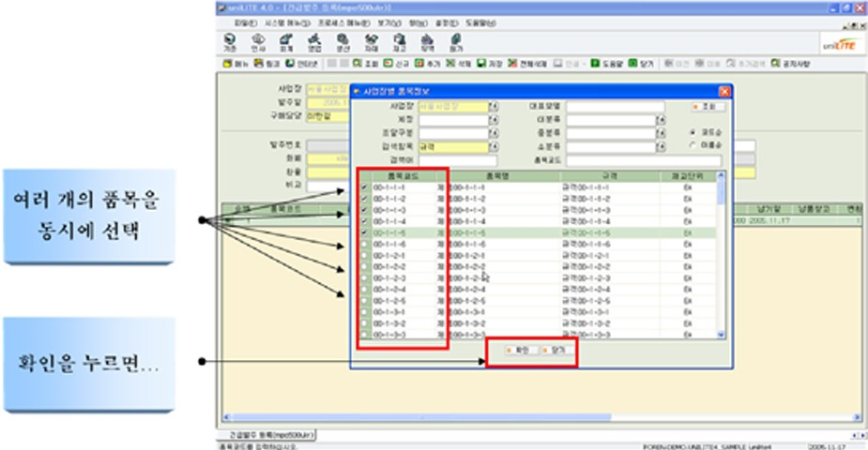Click the 품목코드 input field in the popup

643,160
